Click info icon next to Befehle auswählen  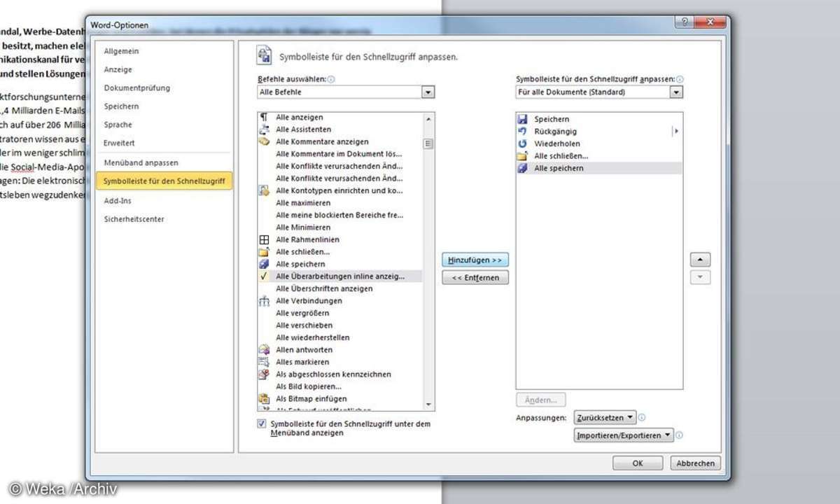331,79
